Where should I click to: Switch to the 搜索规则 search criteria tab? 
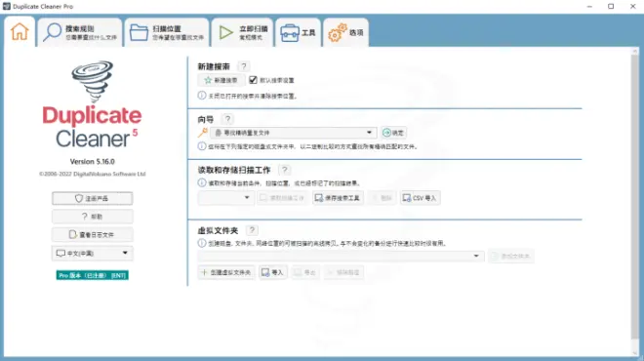[x=80, y=32]
